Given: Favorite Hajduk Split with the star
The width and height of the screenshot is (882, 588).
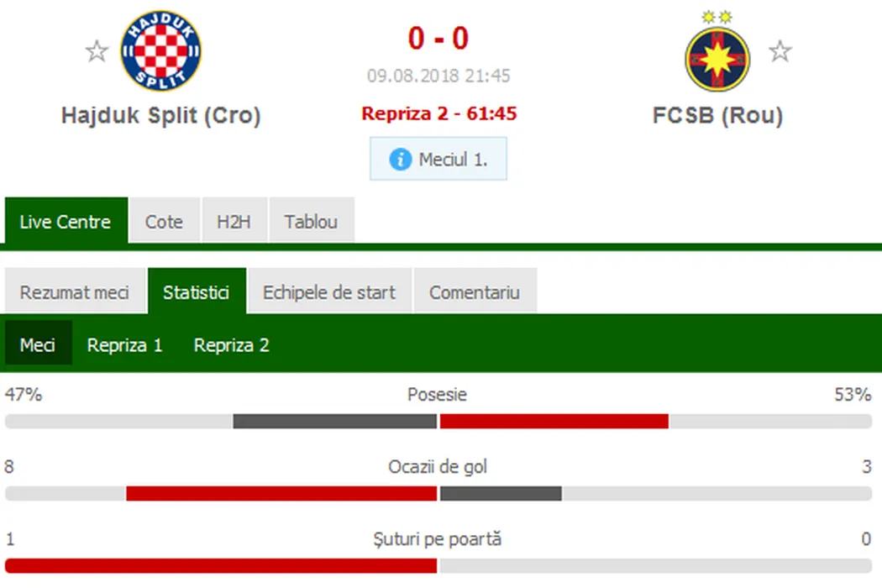Looking at the screenshot, I should (97, 52).
